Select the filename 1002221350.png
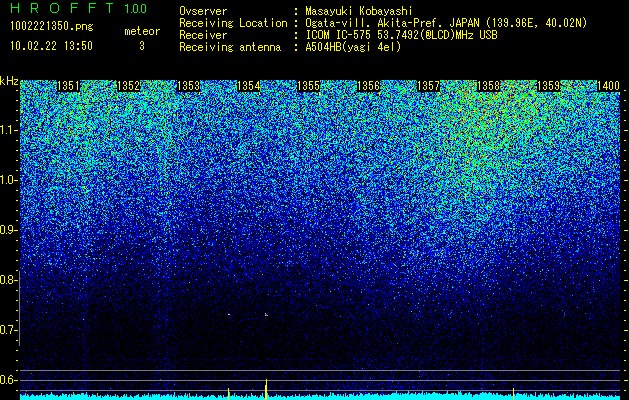The height and width of the screenshot is (400, 629). (52, 27)
